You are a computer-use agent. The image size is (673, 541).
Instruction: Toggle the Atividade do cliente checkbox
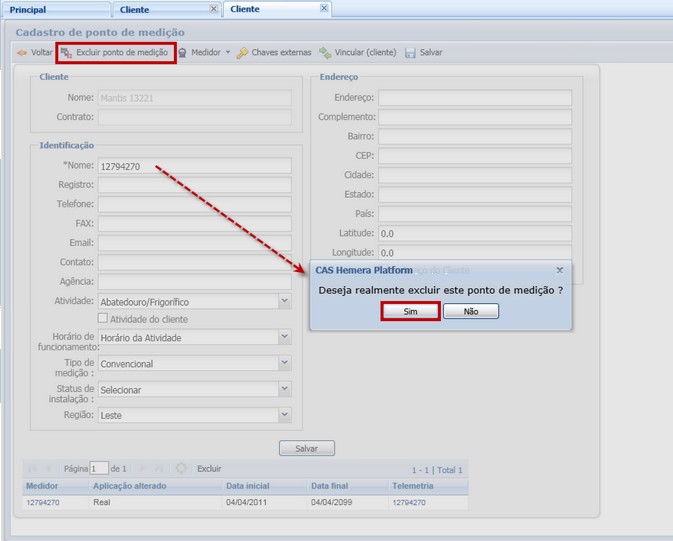point(103,318)
